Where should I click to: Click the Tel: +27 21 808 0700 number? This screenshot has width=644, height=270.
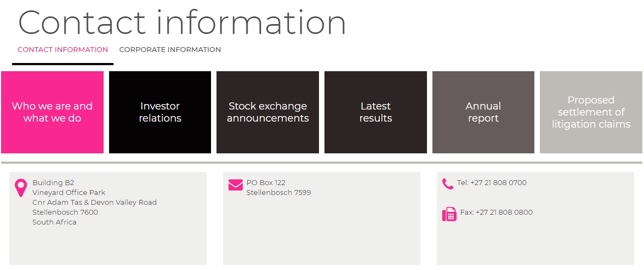click(x=492, y=183)
